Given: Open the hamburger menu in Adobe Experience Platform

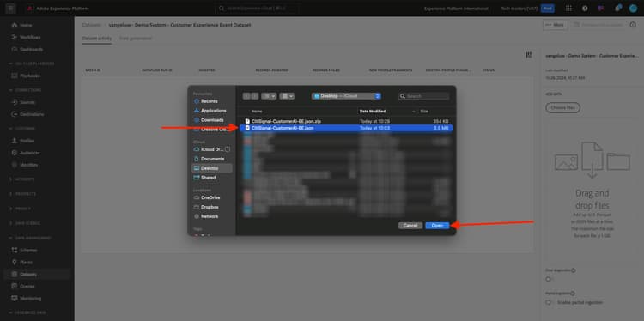Looking at the screenshot, I should pos(10,9).
